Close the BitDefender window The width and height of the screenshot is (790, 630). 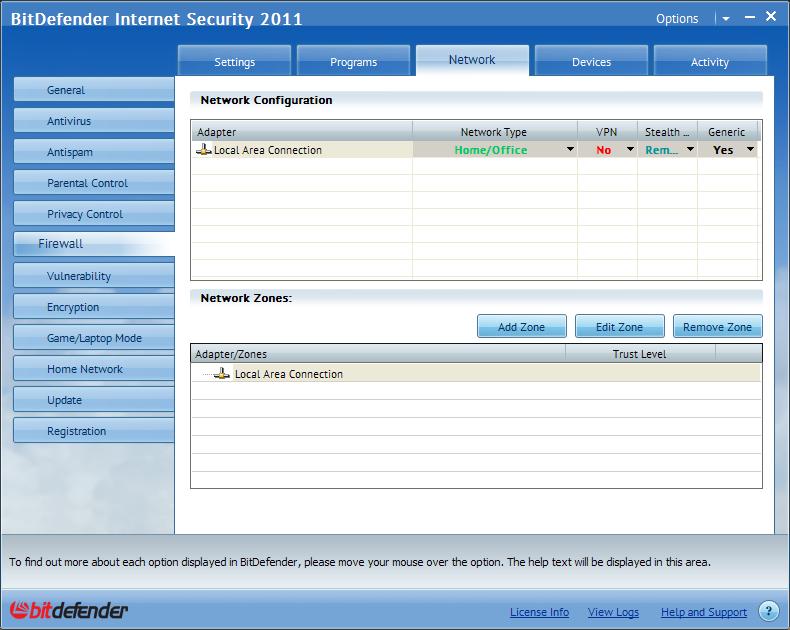(x=771, y=16)
